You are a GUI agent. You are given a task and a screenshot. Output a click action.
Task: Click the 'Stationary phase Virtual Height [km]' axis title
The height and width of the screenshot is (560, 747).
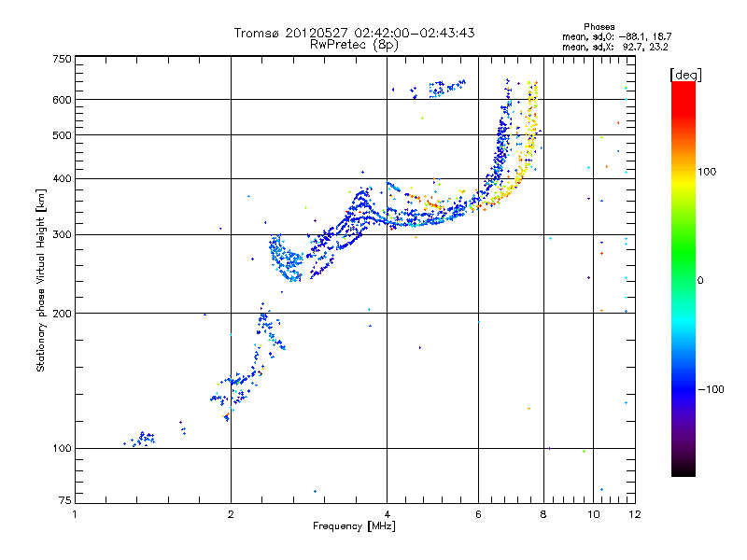tap(41, 281)
